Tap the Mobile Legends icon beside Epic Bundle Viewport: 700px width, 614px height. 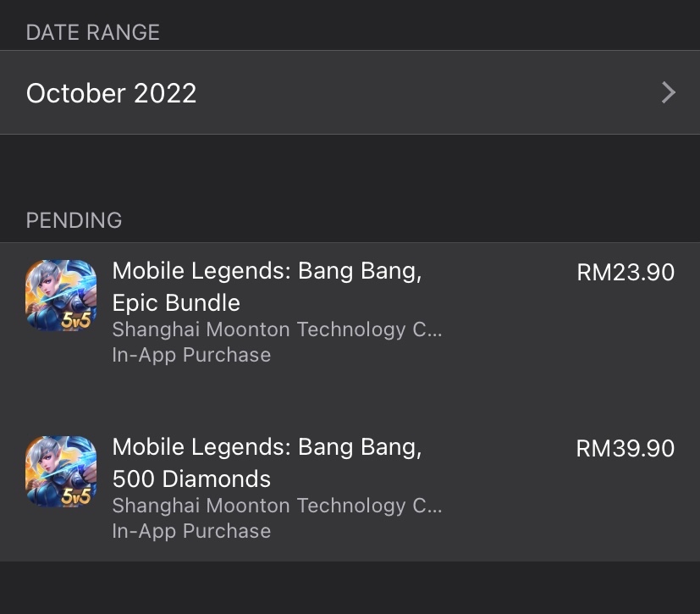(x=61, y=296)
